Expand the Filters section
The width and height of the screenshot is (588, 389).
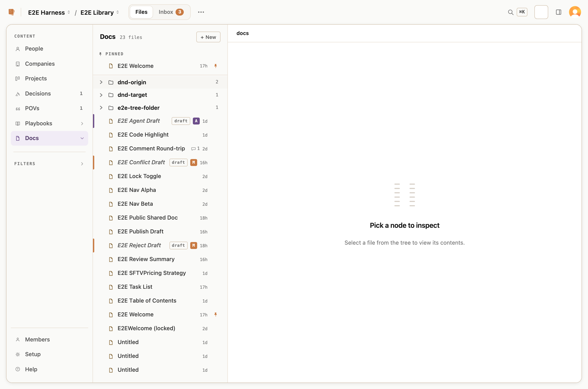[x=50, y=164]
